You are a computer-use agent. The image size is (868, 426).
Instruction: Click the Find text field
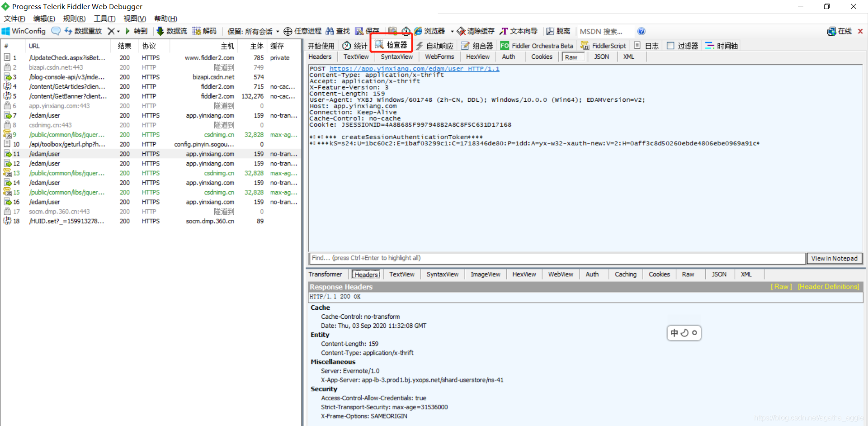point(557,258)
